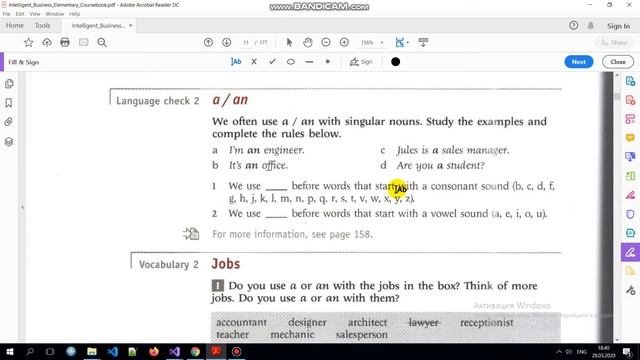This screenshot has width=640, height=360.
Task: Open the help question mark icon
Action: coord(573,26)
